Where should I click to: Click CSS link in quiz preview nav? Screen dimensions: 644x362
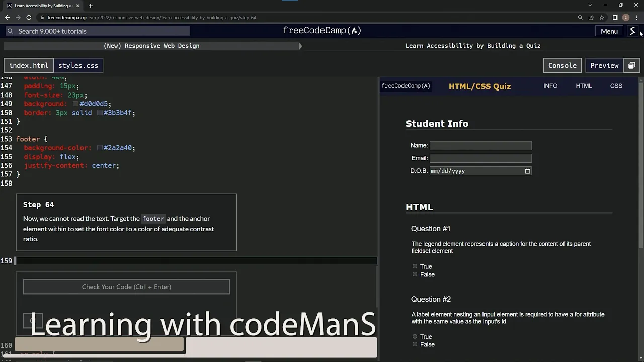point(616,86)
